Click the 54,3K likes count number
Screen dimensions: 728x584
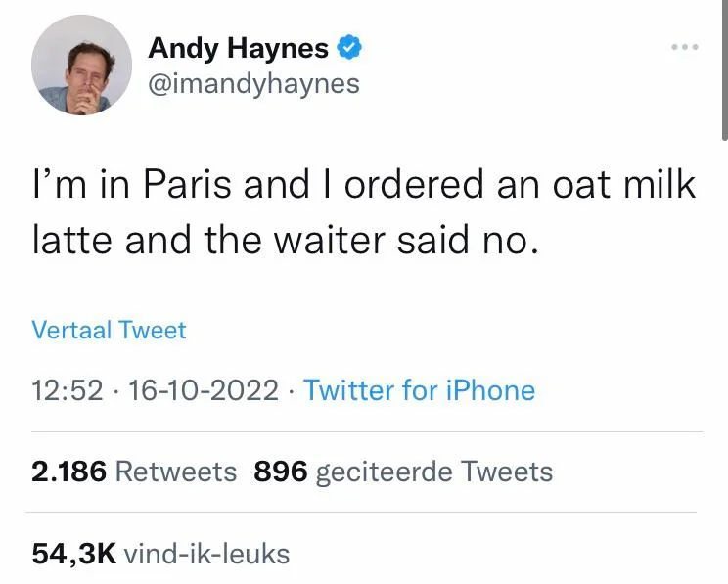[74, 554]
